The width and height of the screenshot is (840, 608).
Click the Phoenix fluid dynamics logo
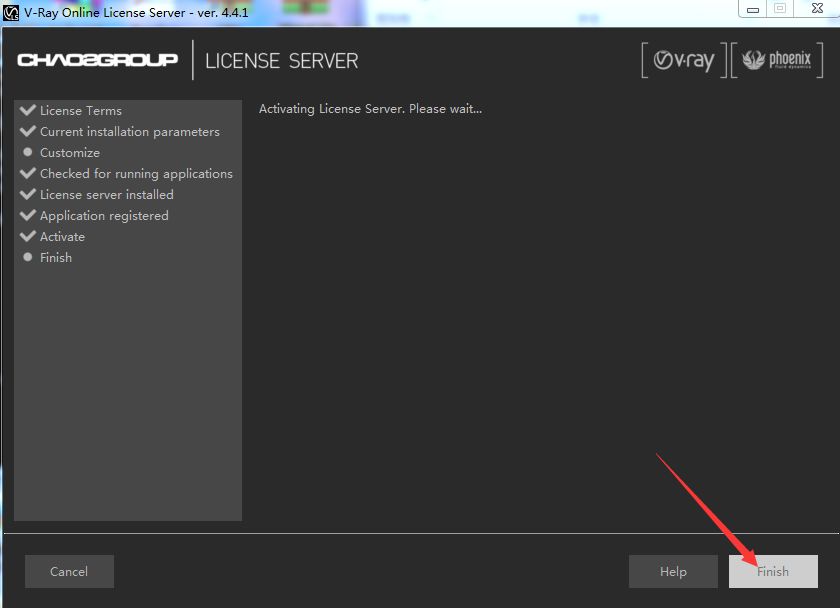pos(777,60)
